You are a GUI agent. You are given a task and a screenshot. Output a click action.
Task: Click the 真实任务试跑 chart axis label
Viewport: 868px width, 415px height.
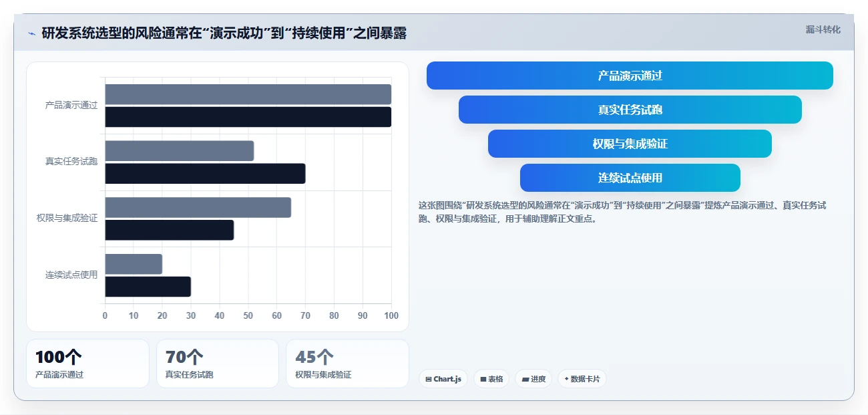(71, 162)
